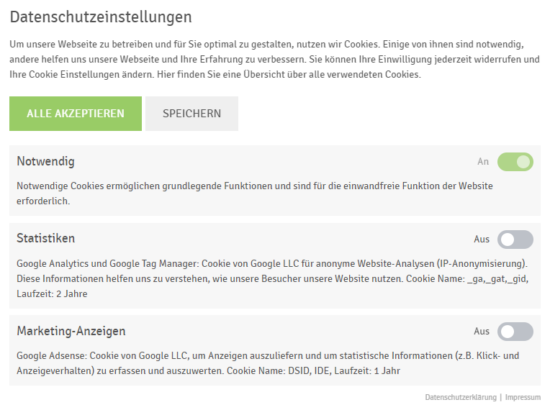Click the Übersicht über alle Cookies sentence

point(289,75)
